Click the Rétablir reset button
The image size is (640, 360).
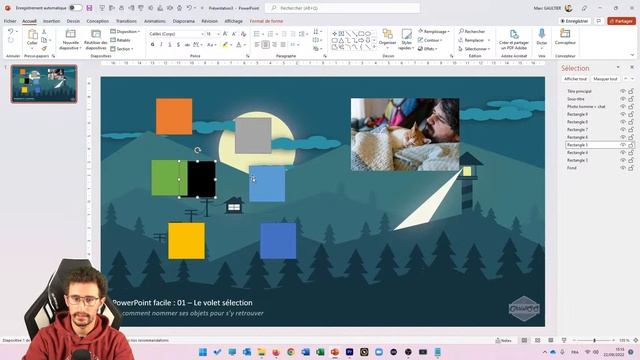click(120, 40)
